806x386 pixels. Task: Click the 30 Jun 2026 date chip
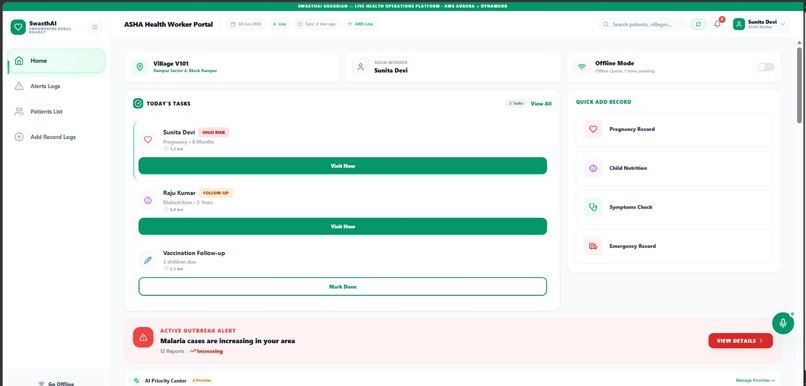246,24
